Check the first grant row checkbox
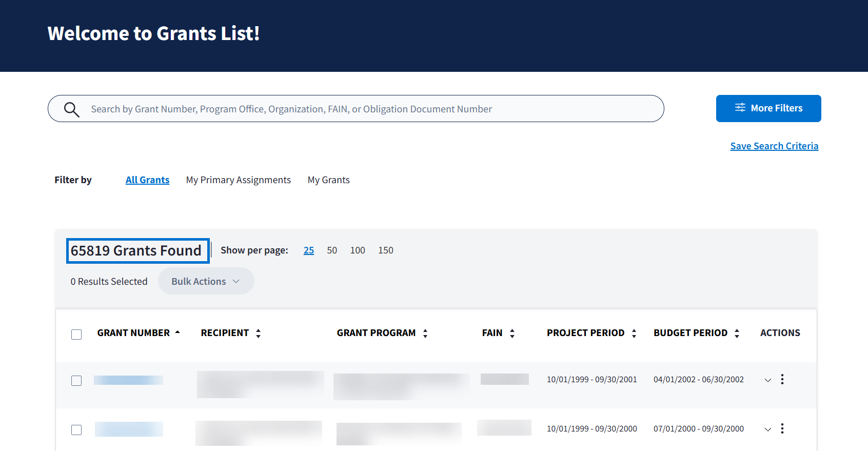 (76, 381)
